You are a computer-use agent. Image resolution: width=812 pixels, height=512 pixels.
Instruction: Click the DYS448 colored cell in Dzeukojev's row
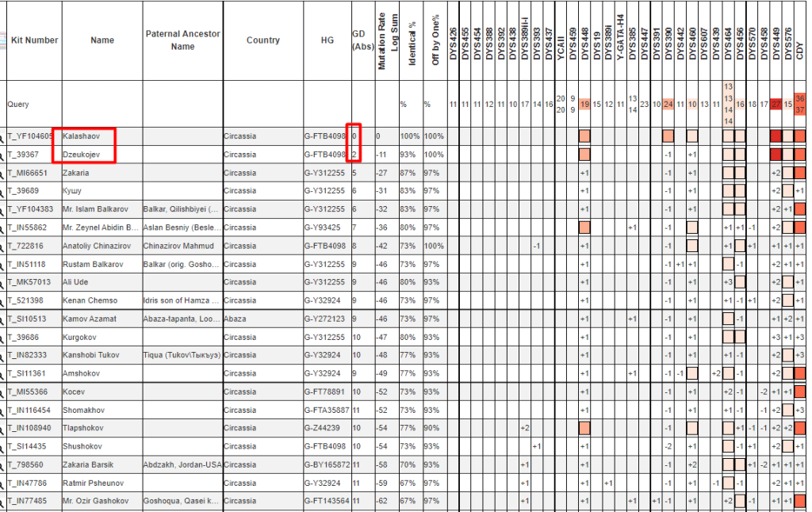click(x=584, y=155)
